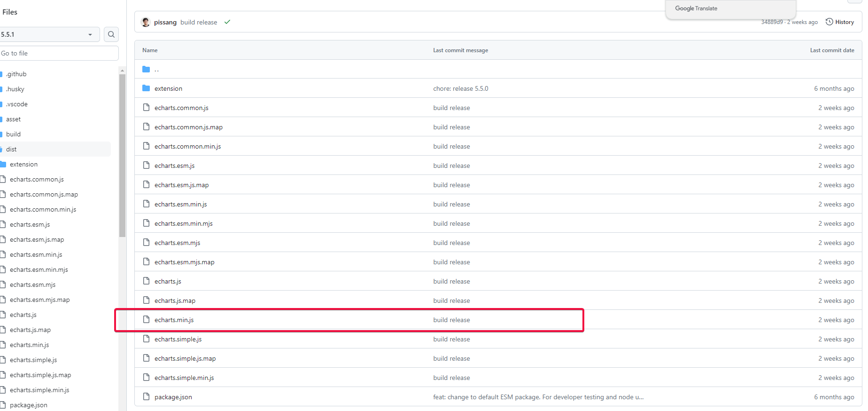Click file icon for echarts.esm.min.js row
This screenshot has width=868, height=411.
tap(146, 204)
